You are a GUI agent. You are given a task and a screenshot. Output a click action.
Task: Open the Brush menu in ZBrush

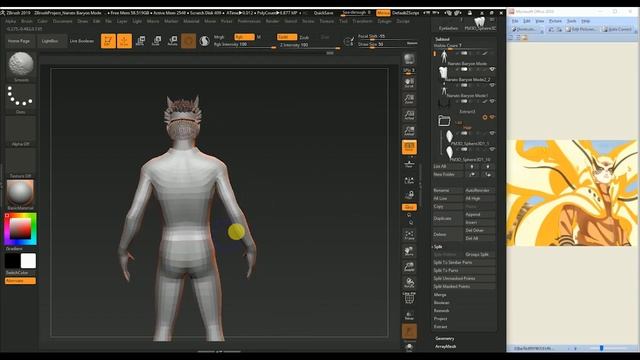tap(27, 21)
